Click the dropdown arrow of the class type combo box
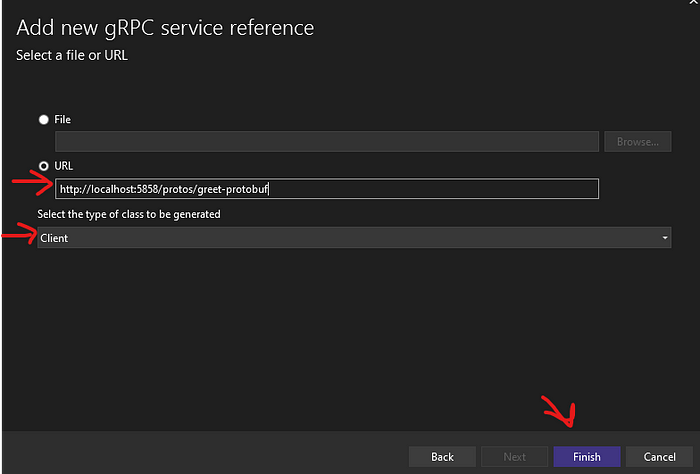 tap(665, 238)
